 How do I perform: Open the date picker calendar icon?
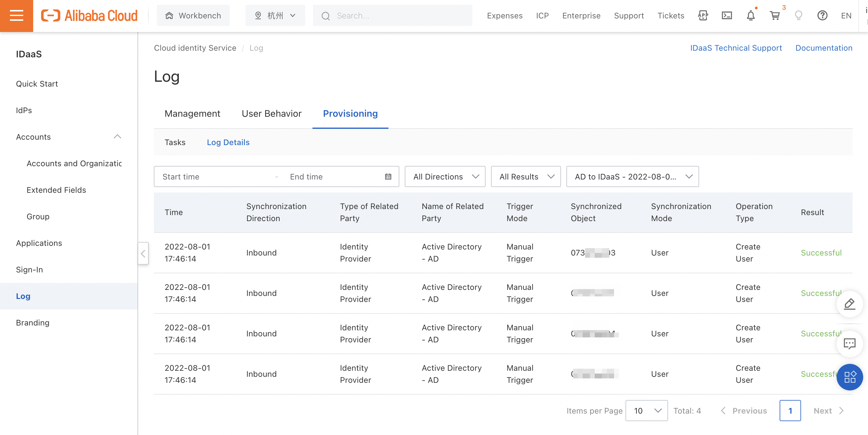pyautogui.click(x=388, y=176)
